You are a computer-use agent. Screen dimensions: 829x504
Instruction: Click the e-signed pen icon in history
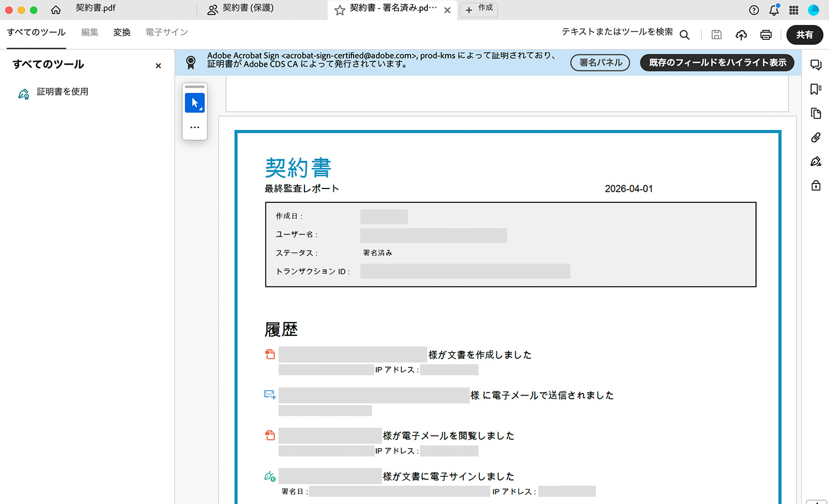(270, 476)
